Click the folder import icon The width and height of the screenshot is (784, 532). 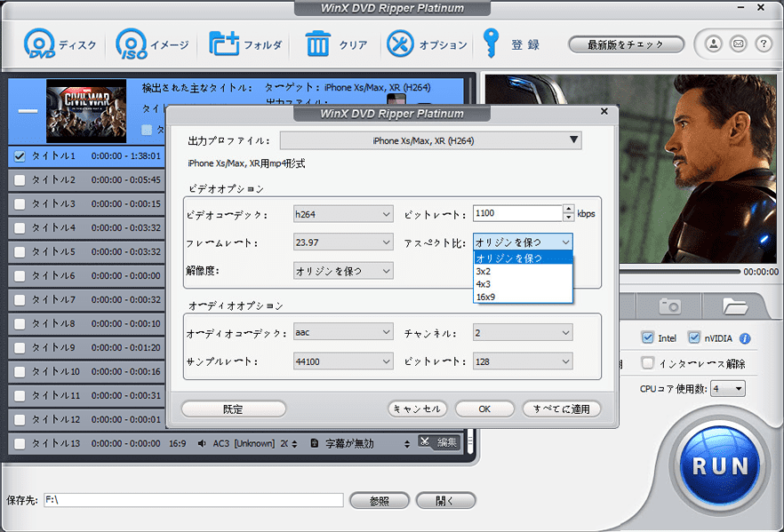pos(223,44)
